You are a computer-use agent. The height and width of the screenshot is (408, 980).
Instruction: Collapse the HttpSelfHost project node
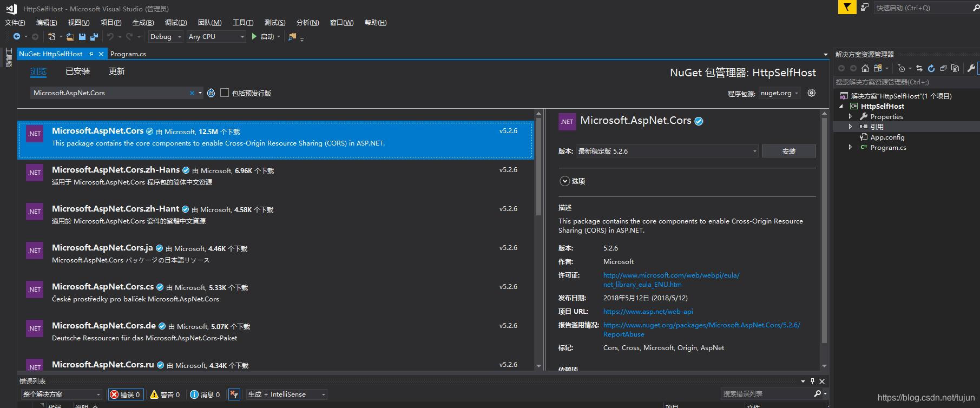tap(841, 106)
